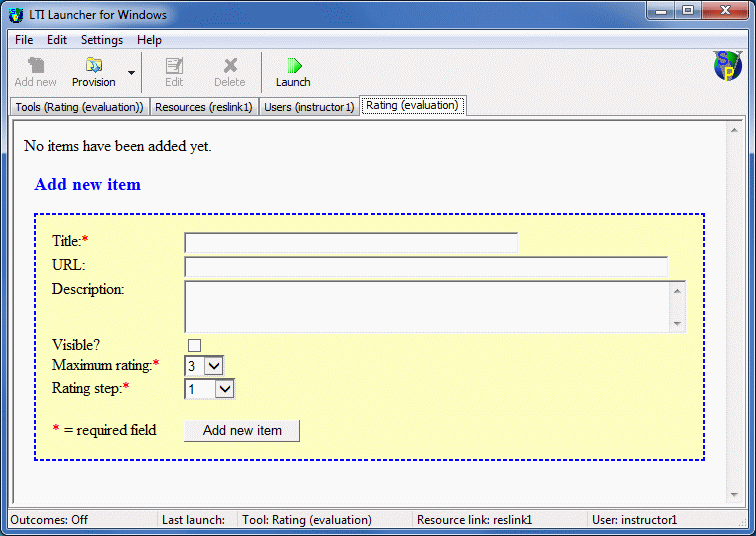Minimize the LTI Launcher window
The width and height of the screenshot is (756, 536).
pyautogui.click(x=661, y=11)
